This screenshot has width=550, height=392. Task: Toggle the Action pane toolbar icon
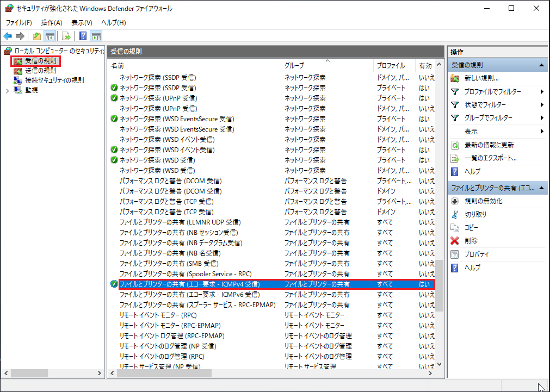pos(96,36)
